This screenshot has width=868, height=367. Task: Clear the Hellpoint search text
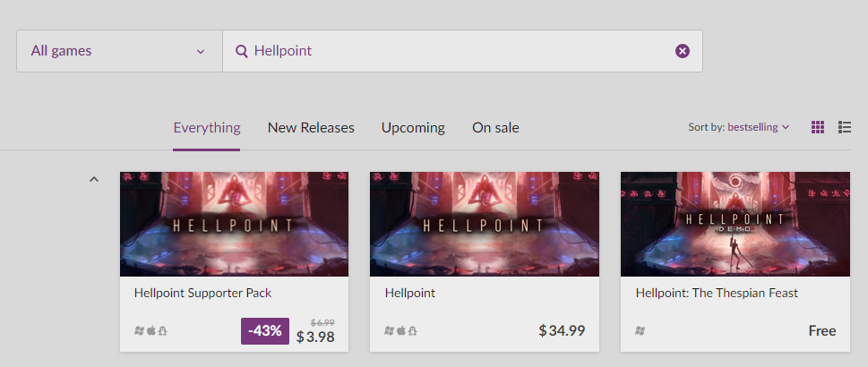click(683, 51)
